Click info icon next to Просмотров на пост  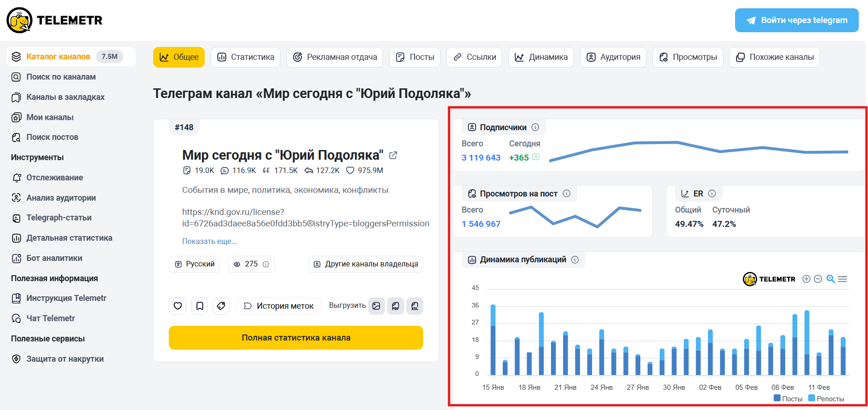pos(567,194)
